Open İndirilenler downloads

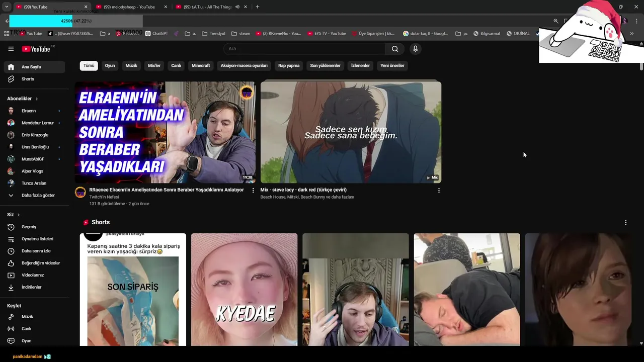pos(34,287)
